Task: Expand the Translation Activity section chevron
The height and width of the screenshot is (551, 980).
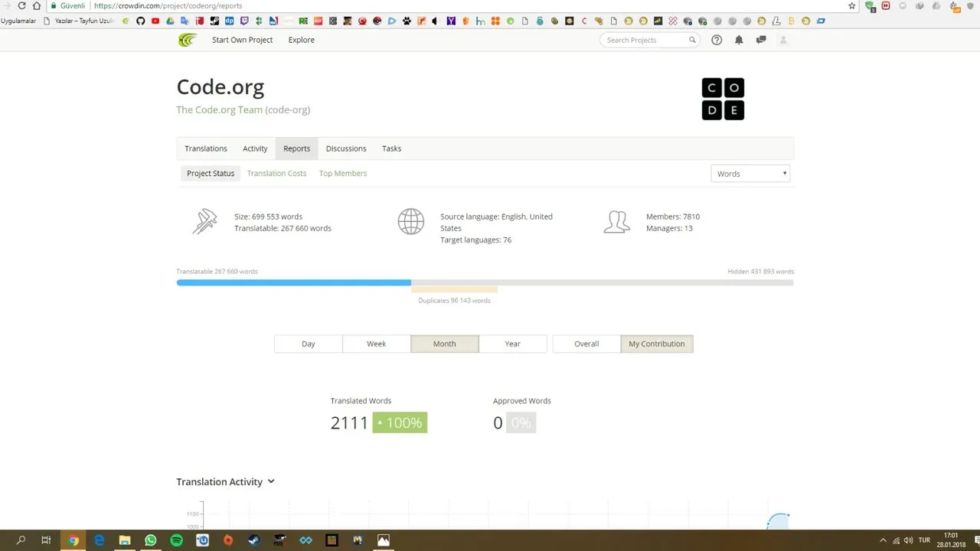Action: pos(271,481)
